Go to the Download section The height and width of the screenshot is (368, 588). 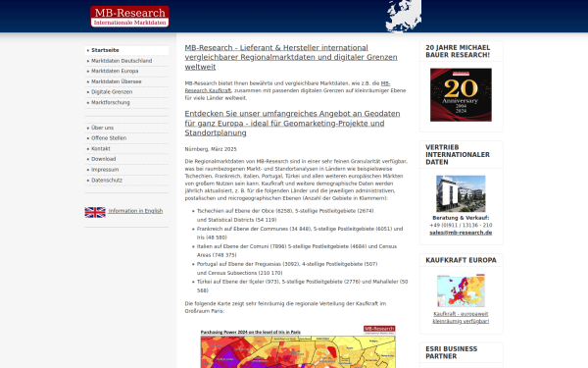tap(104, 159)
